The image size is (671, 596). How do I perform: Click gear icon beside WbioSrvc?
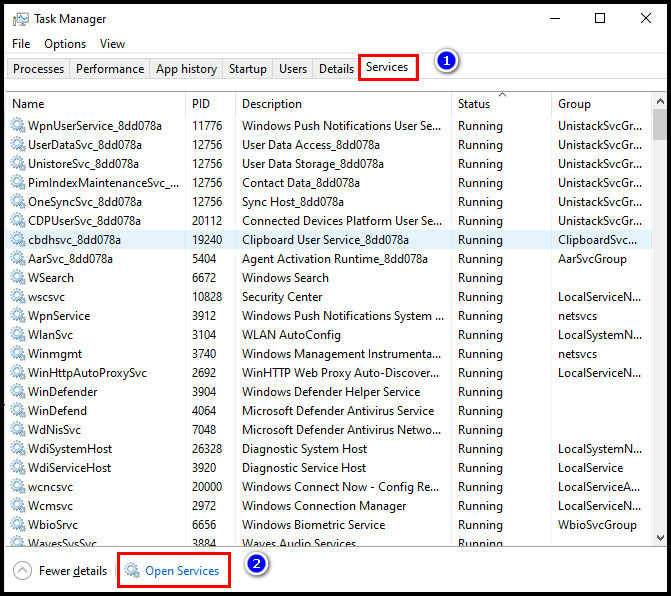(18, 525)
